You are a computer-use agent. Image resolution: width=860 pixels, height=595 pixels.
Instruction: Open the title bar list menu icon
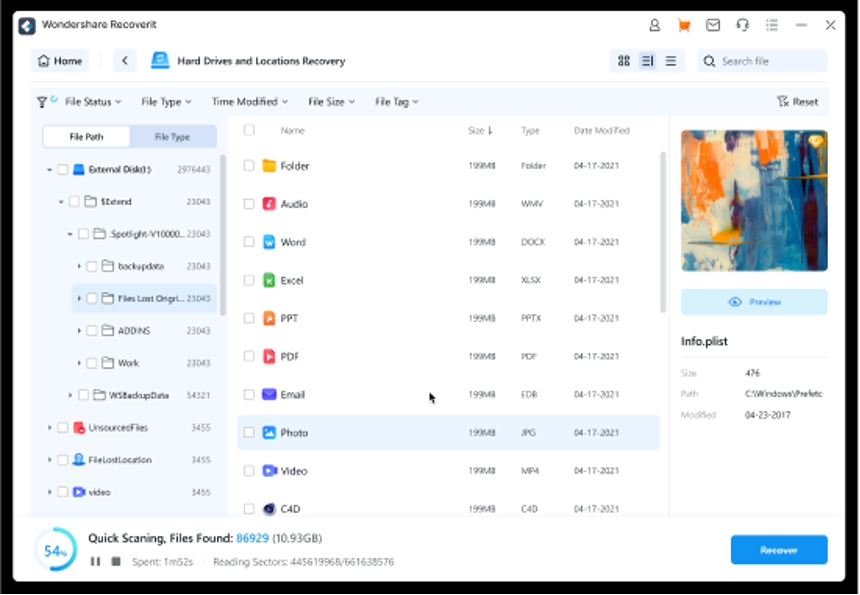click(x=772, y=25)
